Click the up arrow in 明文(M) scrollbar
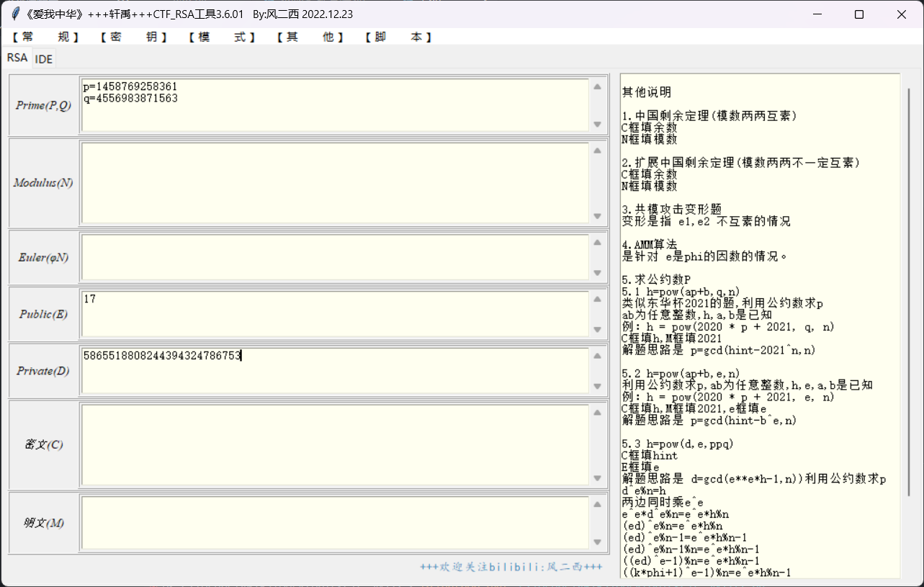This screenshot has height=587, width=924. [x=597, y=504]
